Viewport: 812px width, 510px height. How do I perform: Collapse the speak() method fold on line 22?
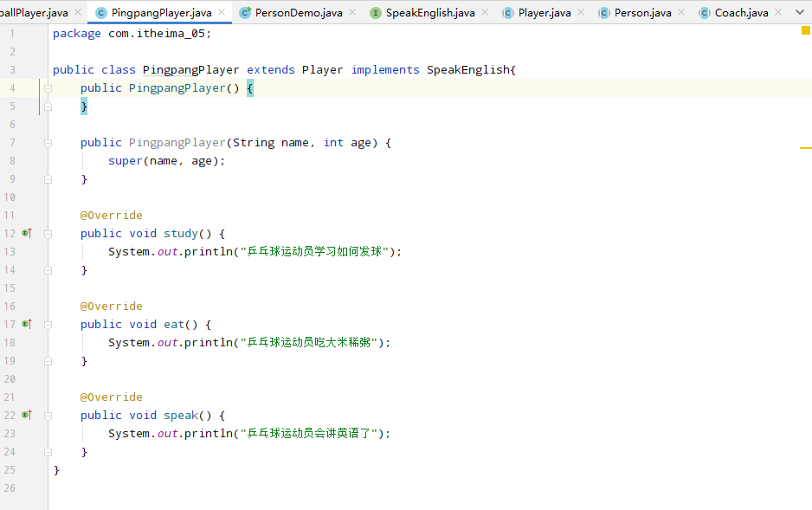coord(48,416)
